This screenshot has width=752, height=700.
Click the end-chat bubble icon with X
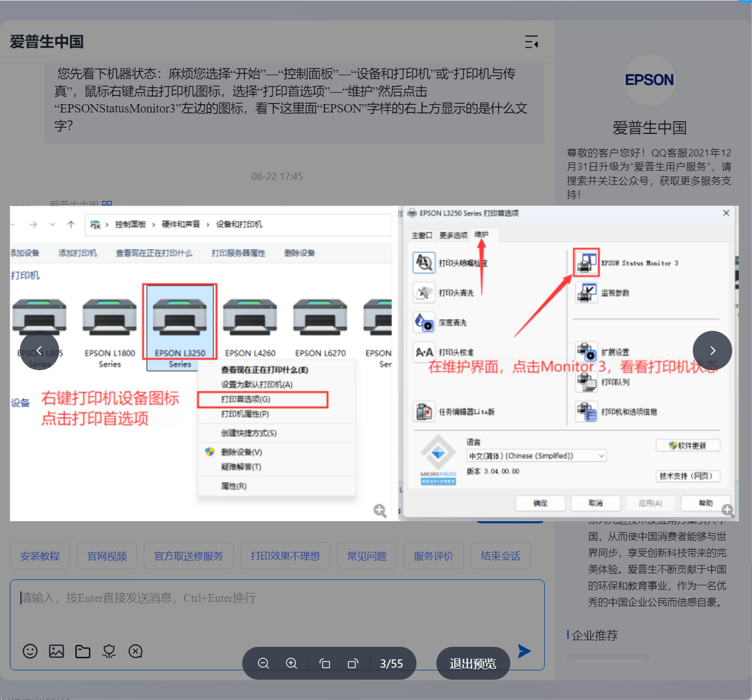[x=135, y=651]
